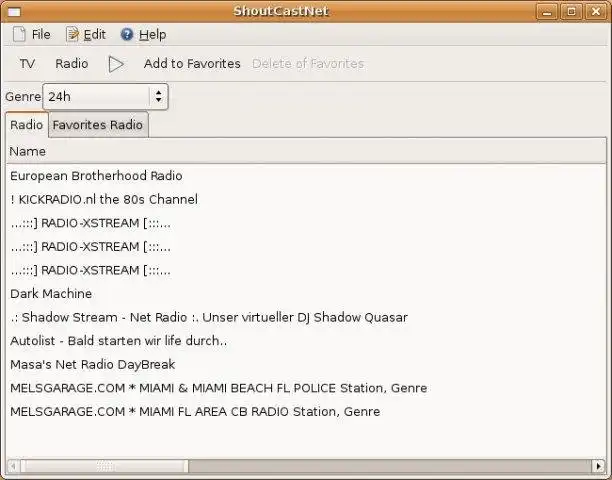This screenshot has width=612, height=480.
Task: Click the Edit menu pencil icon
Action: click(72, 34)
